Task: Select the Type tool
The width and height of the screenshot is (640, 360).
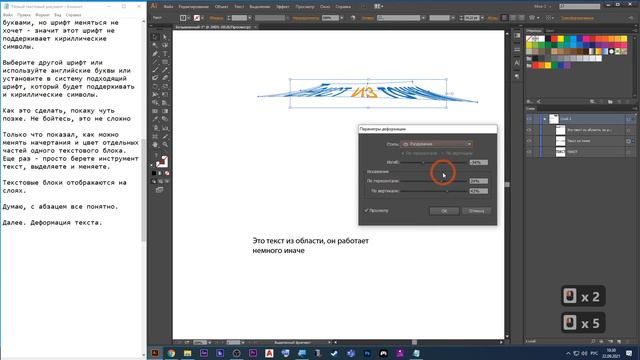Action: pyautogui.click(x=165, y=53)
